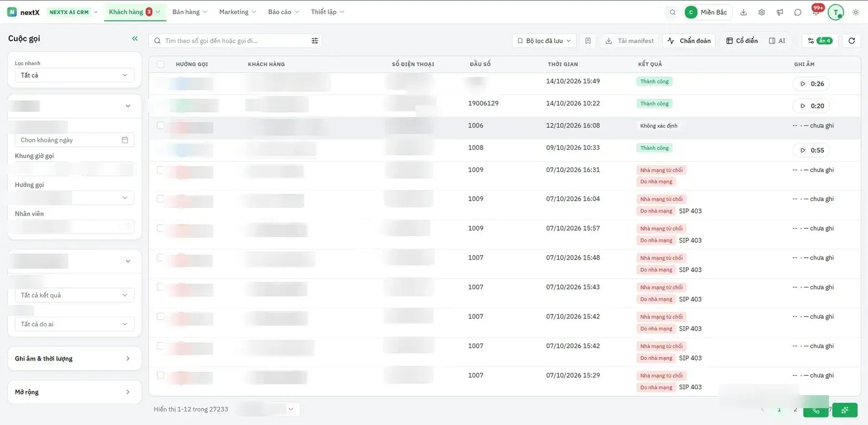Check the row for call 07/10/2026 16:04
Viewport: 868px width, 425px height.
[x=161, y=199]
